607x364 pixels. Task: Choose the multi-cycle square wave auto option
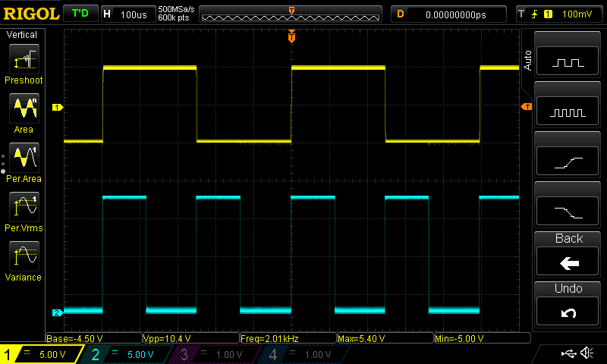coord(568,111)
